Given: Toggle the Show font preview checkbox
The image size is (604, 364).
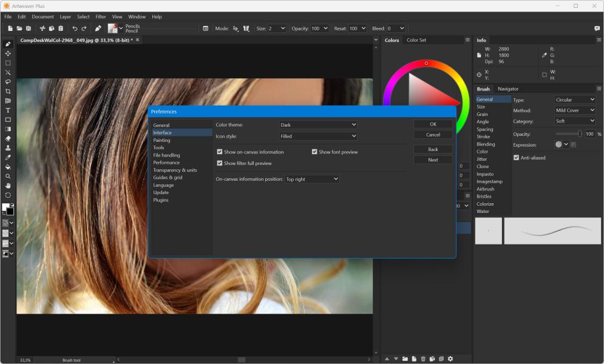Looking at the screenshot, I should click(x=314, y=152).
